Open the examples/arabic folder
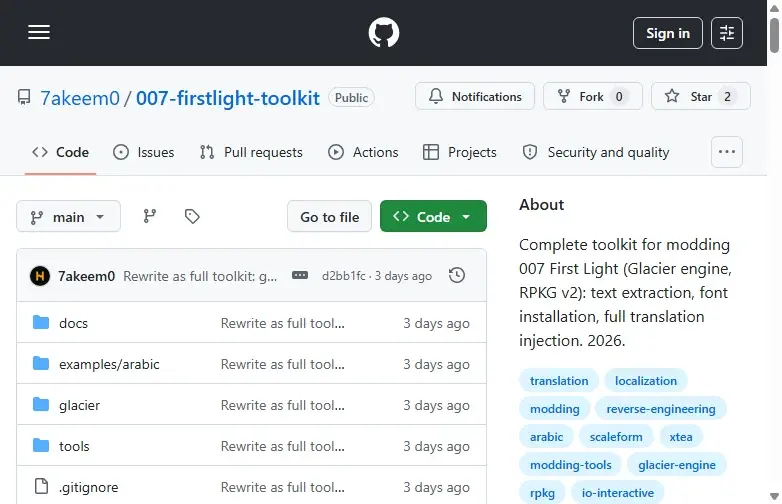Screen dimensions: 782x504 point(109,364)
